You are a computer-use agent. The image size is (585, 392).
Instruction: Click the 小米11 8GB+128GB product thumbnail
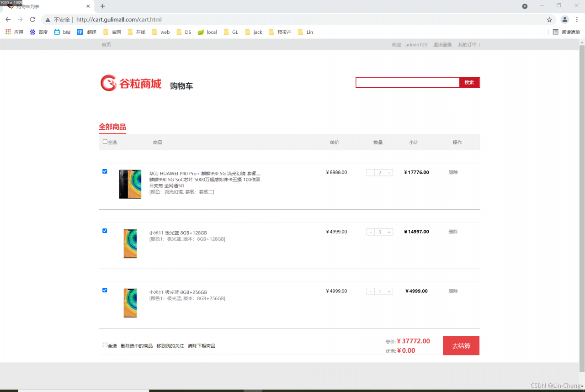point(130,244)
